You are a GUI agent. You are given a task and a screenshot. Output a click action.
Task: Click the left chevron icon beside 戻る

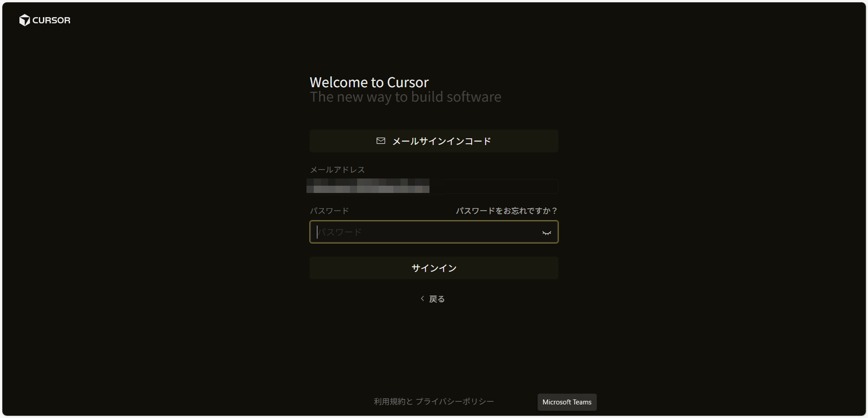(x=422, y=299)
